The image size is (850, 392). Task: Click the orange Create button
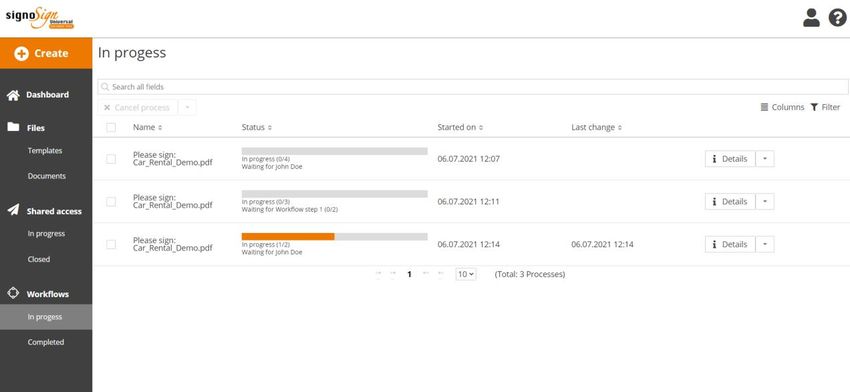tap(46, 53)
